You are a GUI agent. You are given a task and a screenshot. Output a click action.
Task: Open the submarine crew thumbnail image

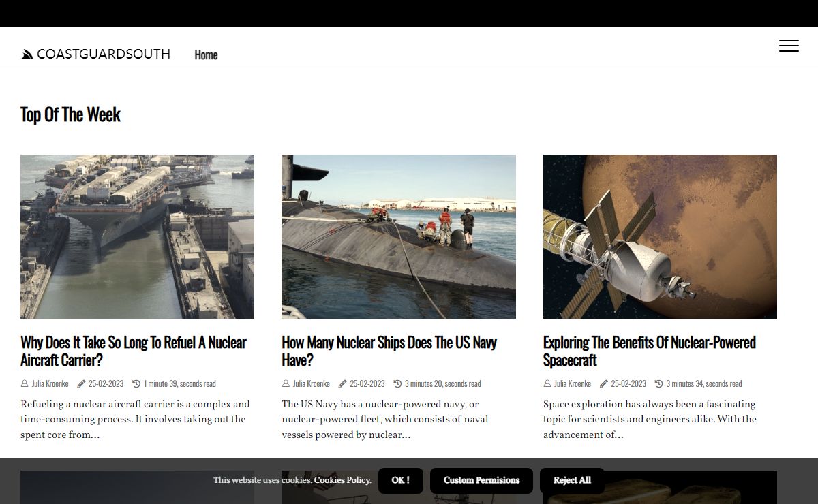[398, 236]
